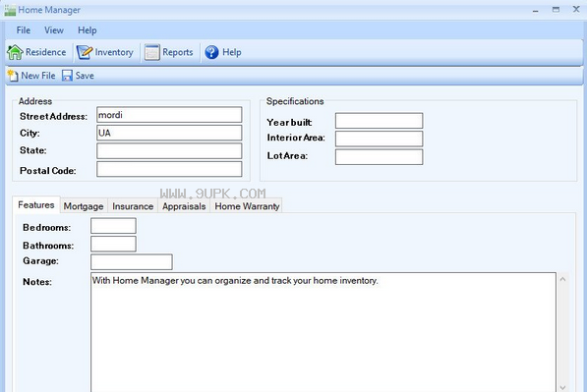Viewport: 587px width, 392px height.
Task: Click into the Garage field
Action: point(132,262)
